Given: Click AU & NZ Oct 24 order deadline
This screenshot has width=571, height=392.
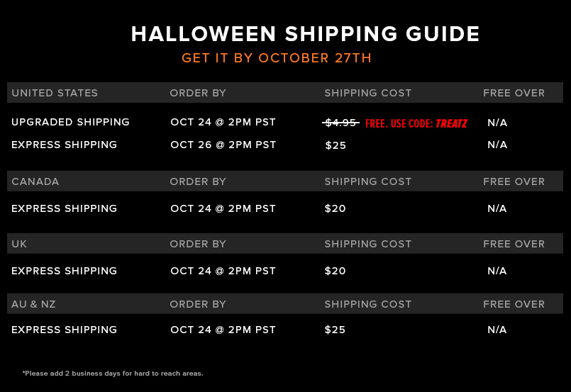Looking at the screenshot, I should [x=223, y=330].
